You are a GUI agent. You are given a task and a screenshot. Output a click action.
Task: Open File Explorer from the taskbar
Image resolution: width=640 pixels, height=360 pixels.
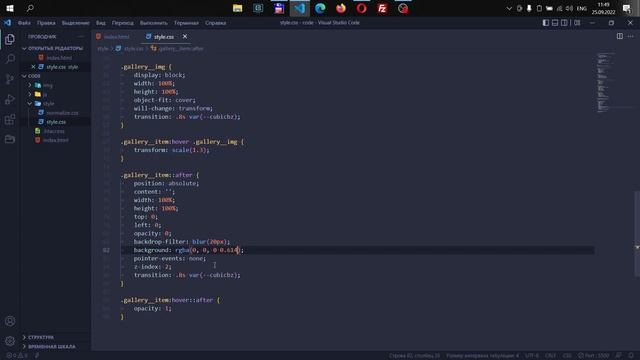click(238, 8)
